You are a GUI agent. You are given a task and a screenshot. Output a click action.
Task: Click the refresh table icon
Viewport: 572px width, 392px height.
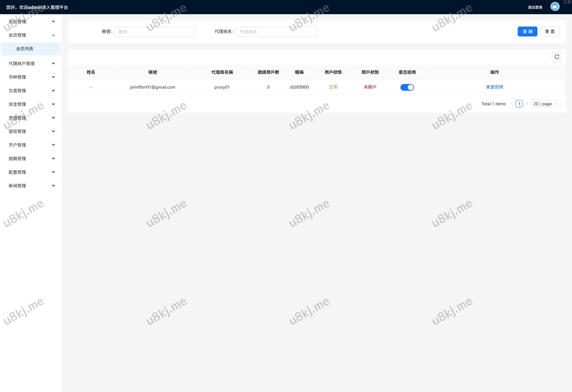point(557,57)
